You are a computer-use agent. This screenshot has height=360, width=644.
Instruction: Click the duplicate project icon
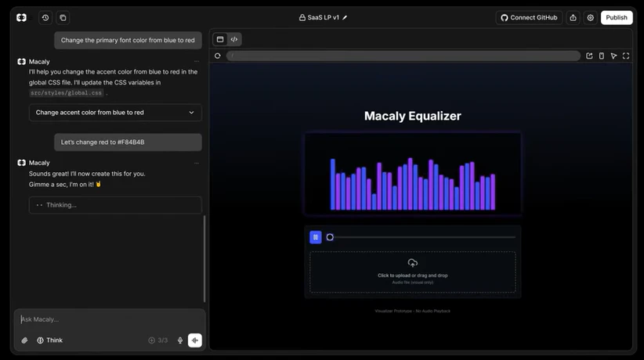(63, 18)
